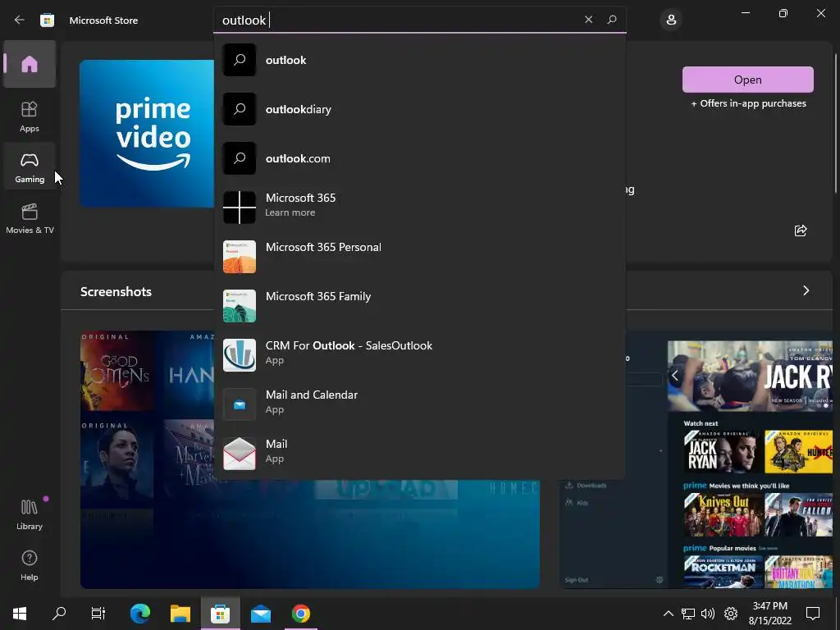840x630 pixels.
Task: Click the Microsoft 365 Personal icon
Action: (240, 257)
